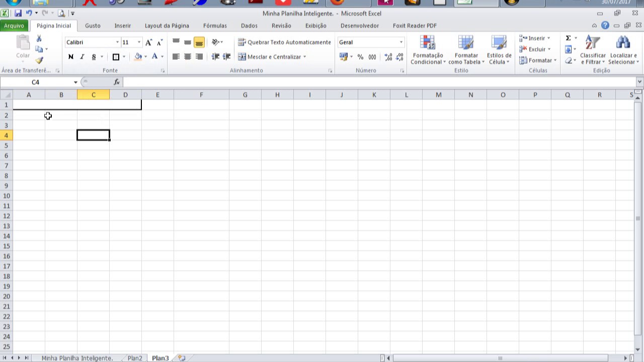644x362 pixels.
Task: Toggle underline formatting (S)
Action: (x=94, y=57)
